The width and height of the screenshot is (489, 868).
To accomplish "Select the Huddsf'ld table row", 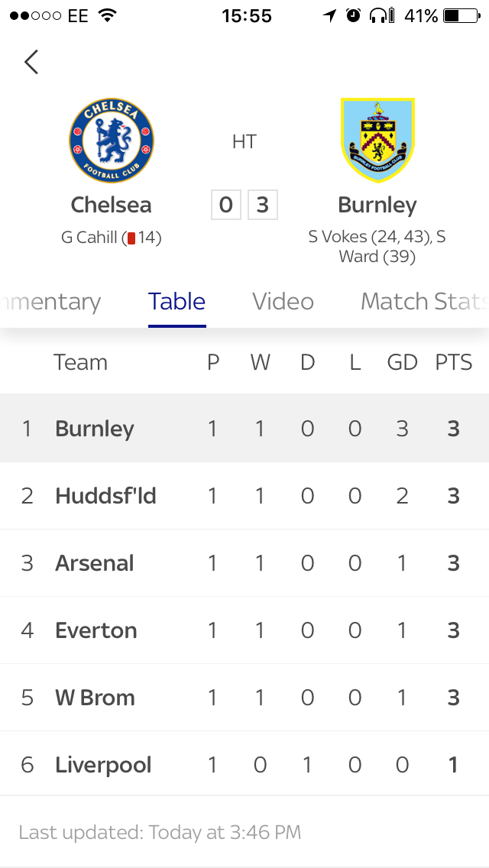I will (x=244, y=495).
